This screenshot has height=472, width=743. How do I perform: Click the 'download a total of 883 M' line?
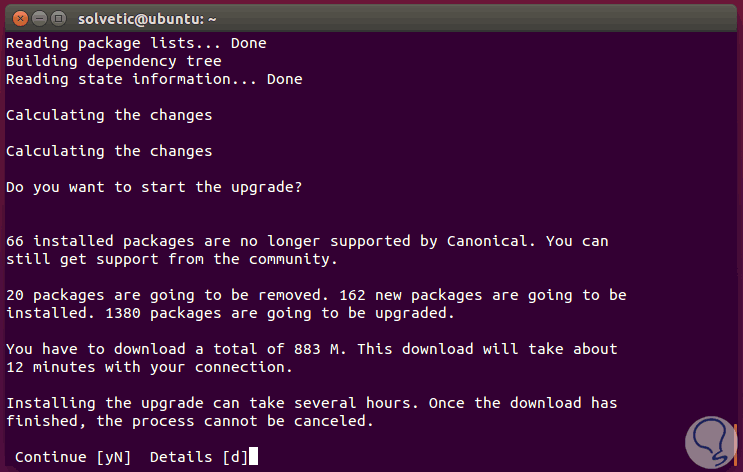pos(311,349)
